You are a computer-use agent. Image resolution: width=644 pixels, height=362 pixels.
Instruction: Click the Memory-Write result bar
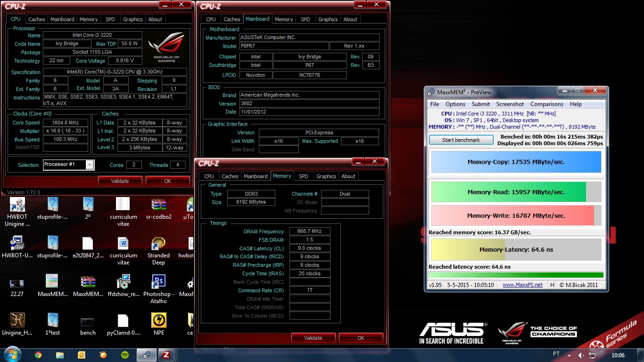[516, 215]
